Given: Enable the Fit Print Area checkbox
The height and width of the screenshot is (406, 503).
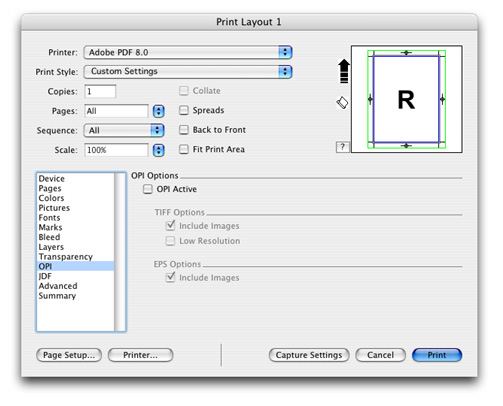Looking at the screenshot, I should click(x=184, y=149).
